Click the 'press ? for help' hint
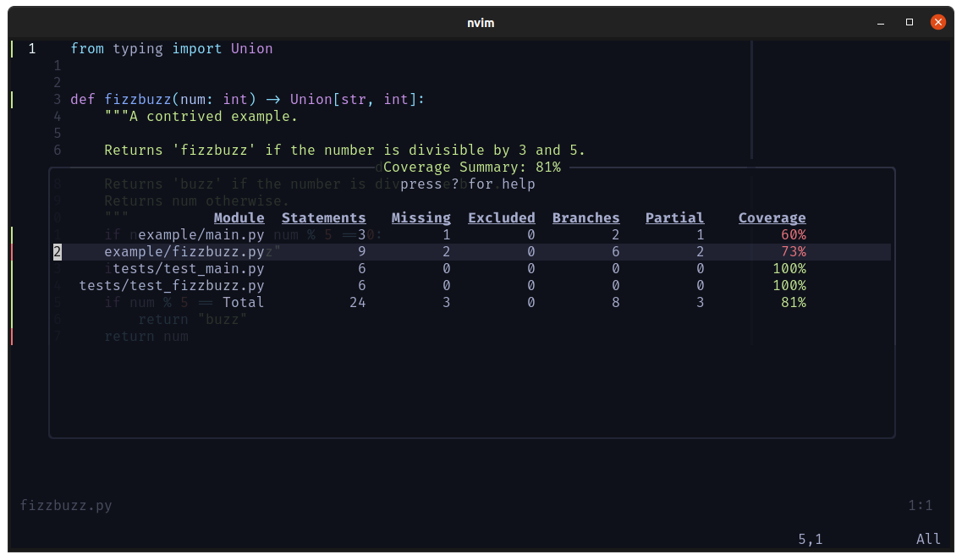This screenshot has width=962, height=560. [x=468, y=184]
